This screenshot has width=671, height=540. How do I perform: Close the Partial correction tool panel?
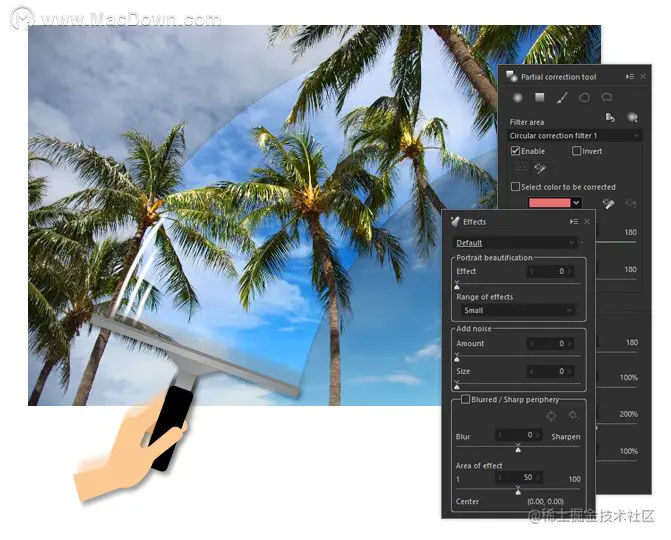tap(643, 77)
